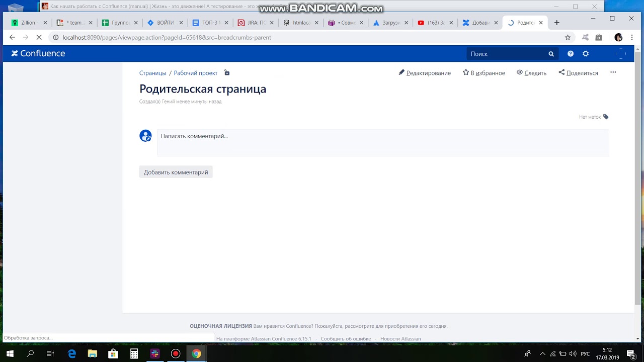
Task: Open Bandicam recorder from taskbar
Action: click(x=175, y=353)
